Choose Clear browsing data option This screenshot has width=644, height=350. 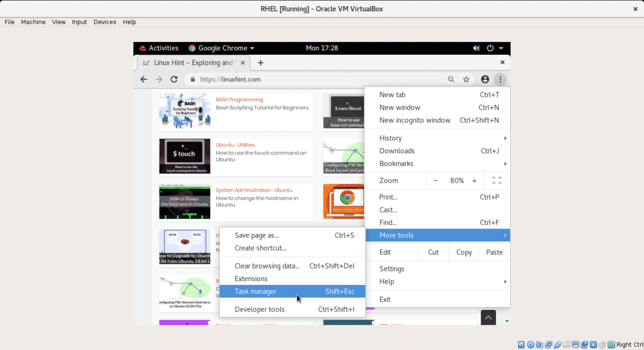click(293, 266)
